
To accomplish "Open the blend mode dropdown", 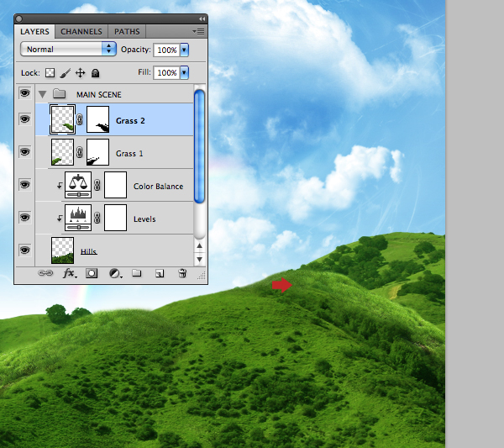I will (x=68, y=50).
